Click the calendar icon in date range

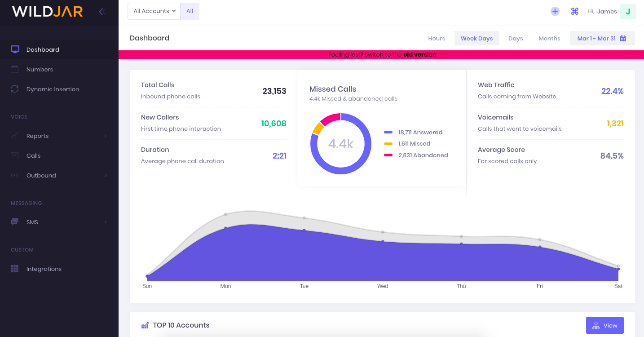pos(623,38)
